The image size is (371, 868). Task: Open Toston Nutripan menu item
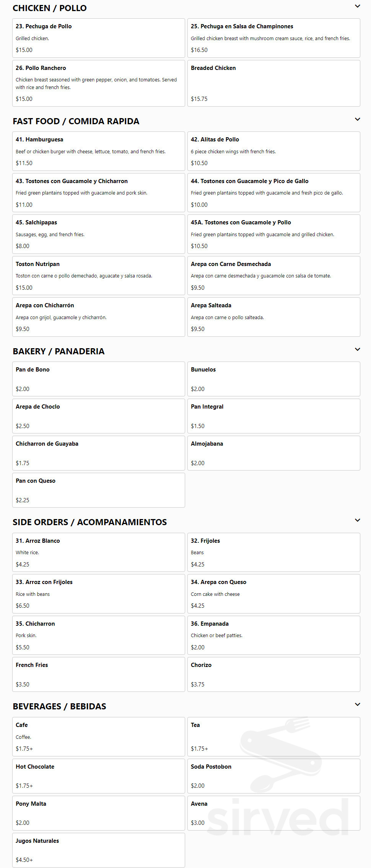(99, 276)
